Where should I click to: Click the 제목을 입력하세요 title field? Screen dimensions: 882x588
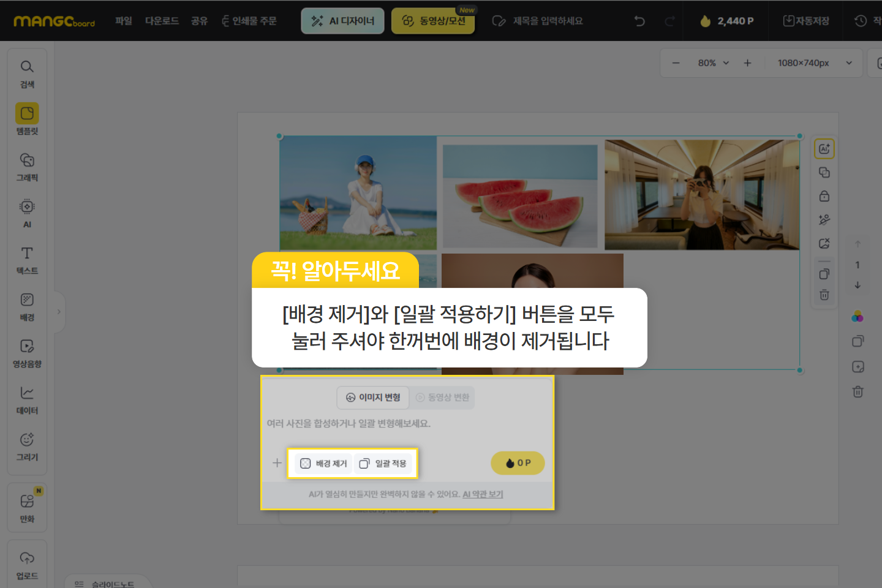coord(548,21)
